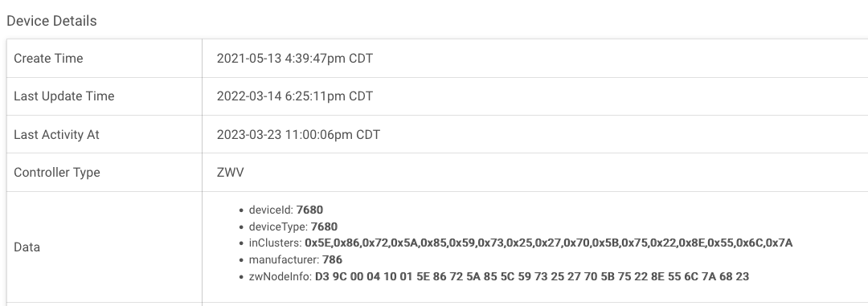Image resolution: width=868 pixels, height=306 pixels.
Task: Select the inClusters label text
Action: (x=275, y=243)
